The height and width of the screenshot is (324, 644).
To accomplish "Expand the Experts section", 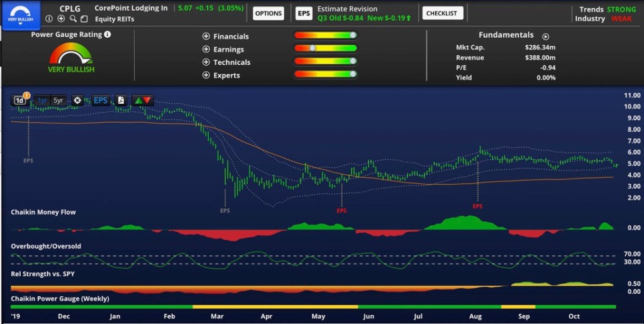I will pos(206,75).
